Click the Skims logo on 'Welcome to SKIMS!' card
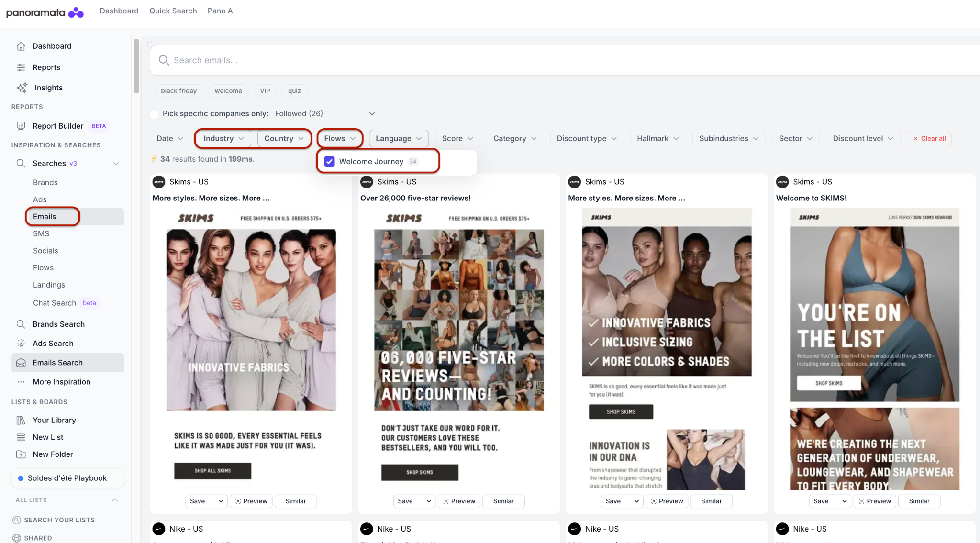The image size is (980, 543). 782,182
